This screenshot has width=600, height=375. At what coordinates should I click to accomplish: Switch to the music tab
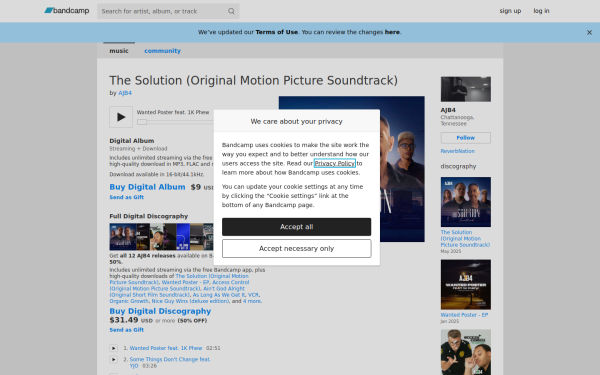(119, 51)
